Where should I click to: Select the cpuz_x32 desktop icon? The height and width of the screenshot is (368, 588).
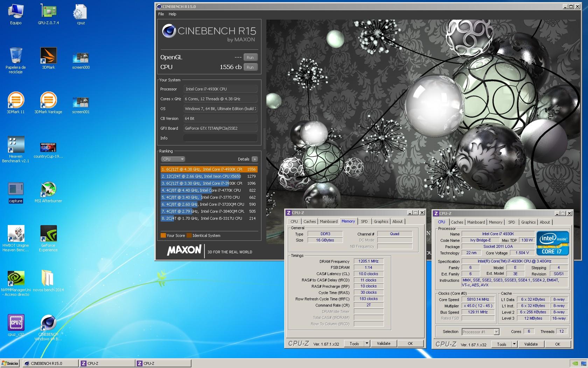point(16,326)
